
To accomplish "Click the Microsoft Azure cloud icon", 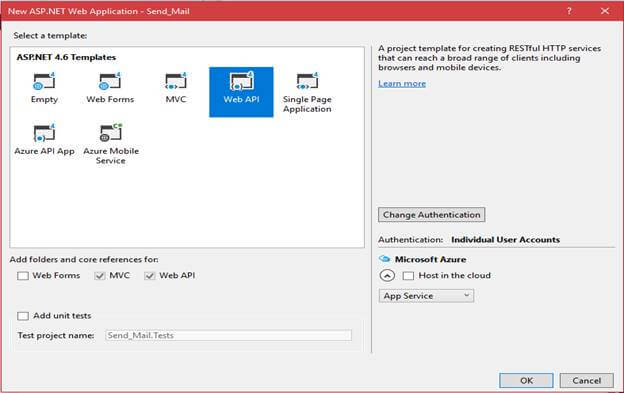I will (384, 259).
